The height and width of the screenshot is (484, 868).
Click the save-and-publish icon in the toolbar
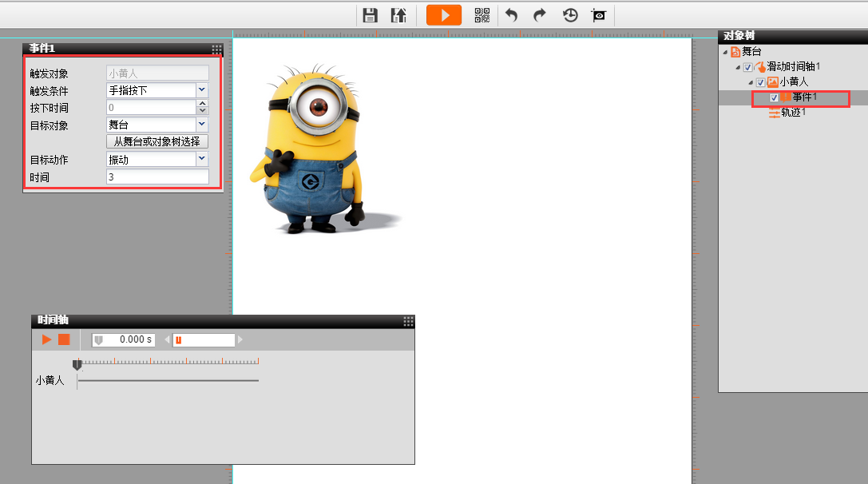(398, 15)
